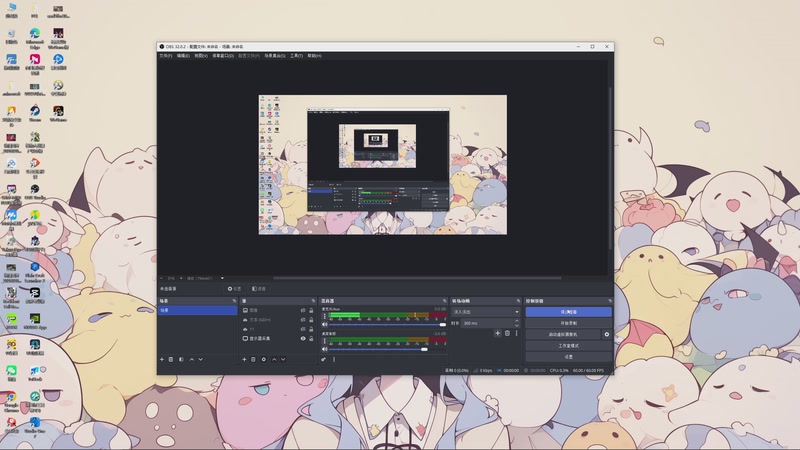Viewport: 800px width, 450px height.
Task: Click 启动虚拟摄像机 button
Action: click(x=563, y=334)
